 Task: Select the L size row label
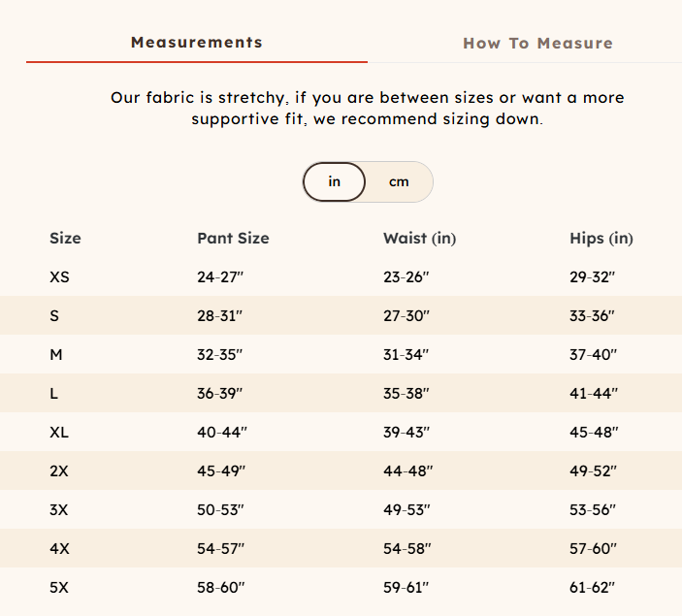pyautogui.click(x=54, y=394)
